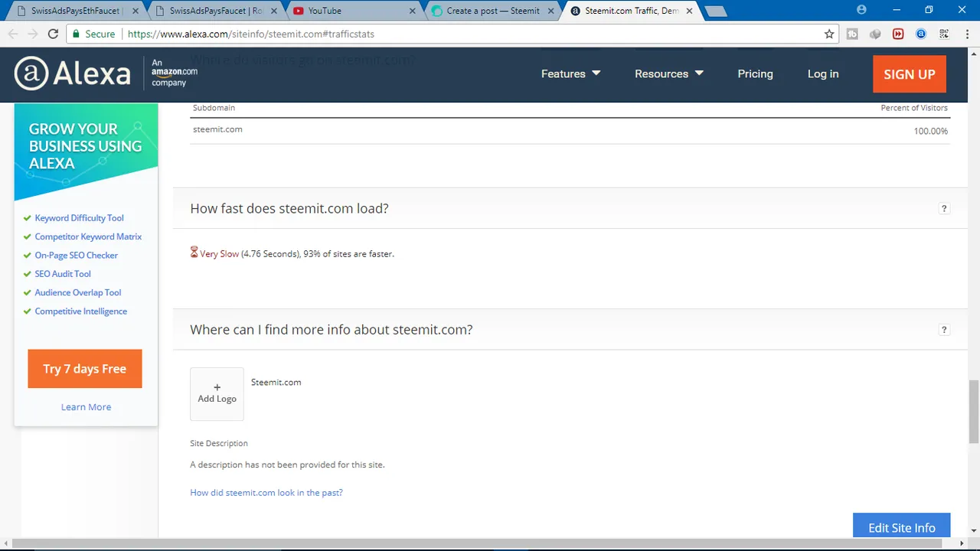Go back with the browser back arrow

coord(13,34)
